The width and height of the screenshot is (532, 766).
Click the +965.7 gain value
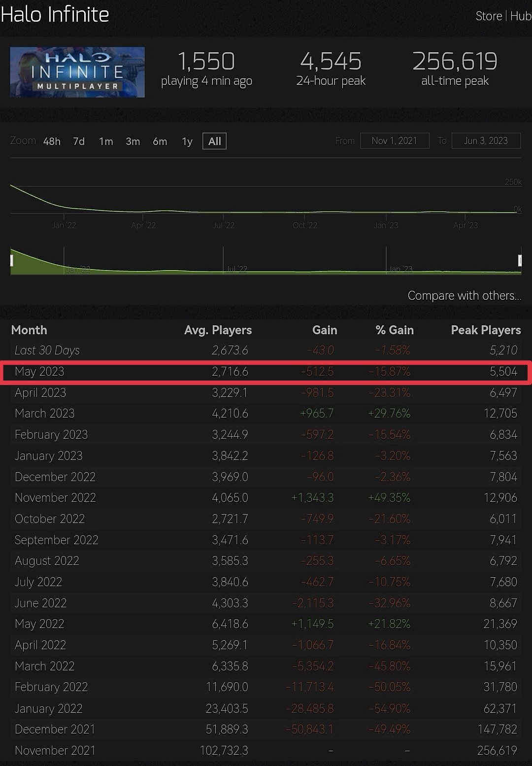pos(317,414)
